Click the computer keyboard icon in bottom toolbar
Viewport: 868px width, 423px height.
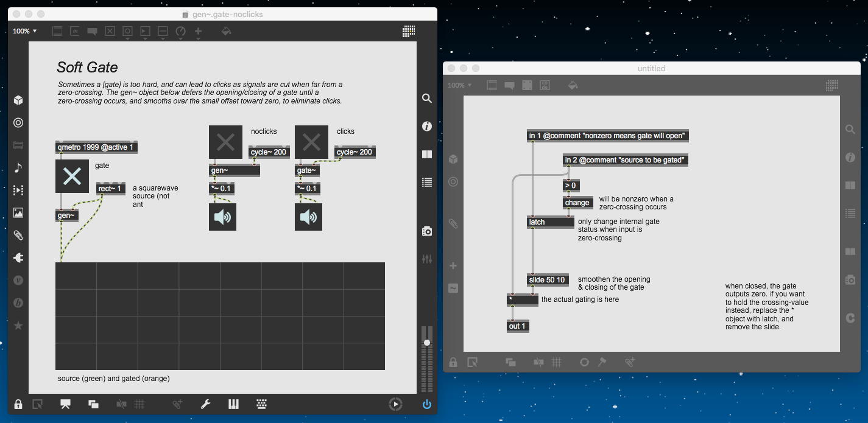[x=261, y=404]
